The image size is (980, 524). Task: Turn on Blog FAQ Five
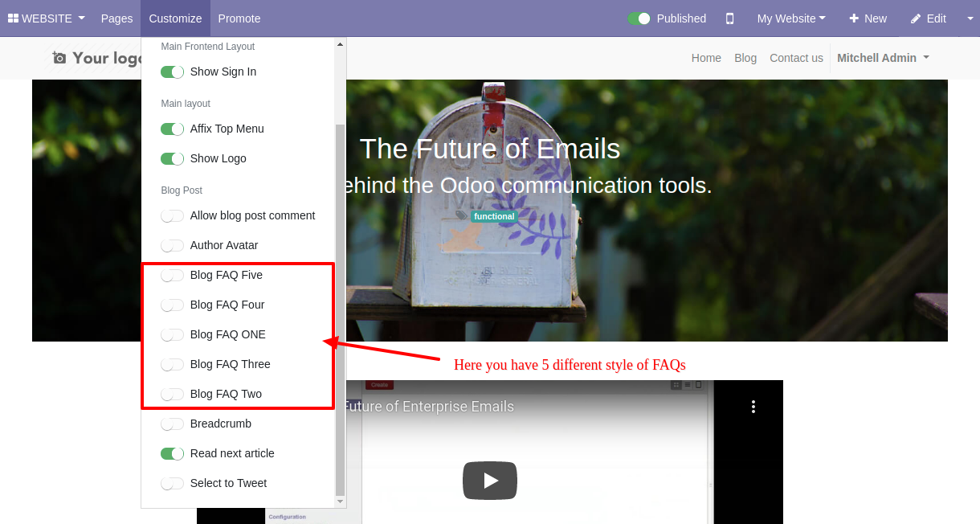click(173, 275)
